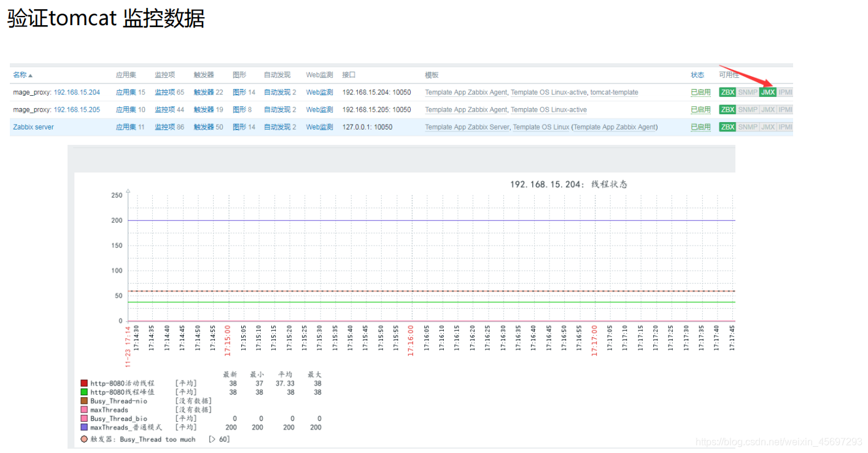868x453 pixels.
Task: Click trigger marker Busy_Thread too much
Action: coord(84,439)
